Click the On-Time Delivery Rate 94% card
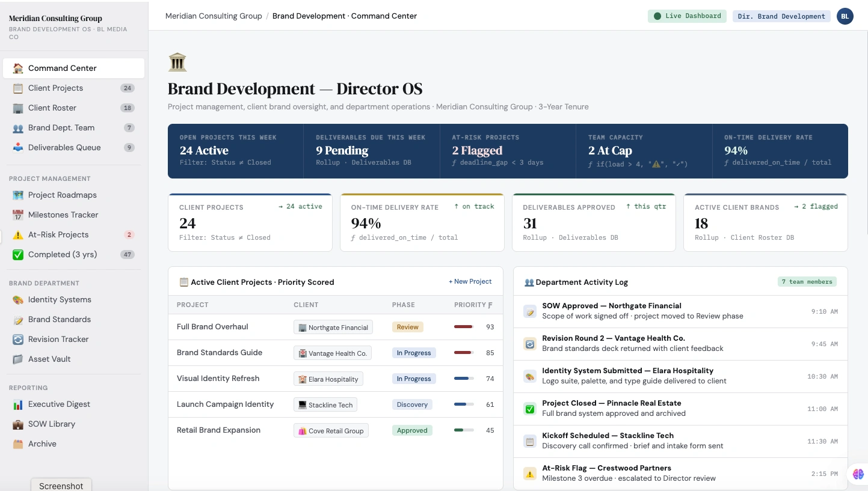 point(422,222)
